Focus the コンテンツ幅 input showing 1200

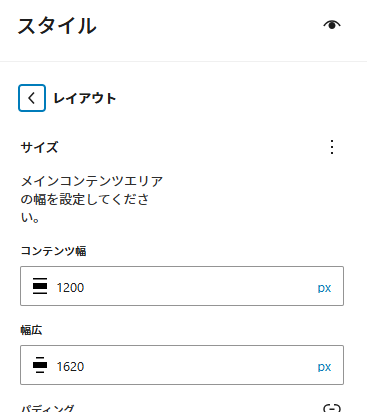coord(182,286)
